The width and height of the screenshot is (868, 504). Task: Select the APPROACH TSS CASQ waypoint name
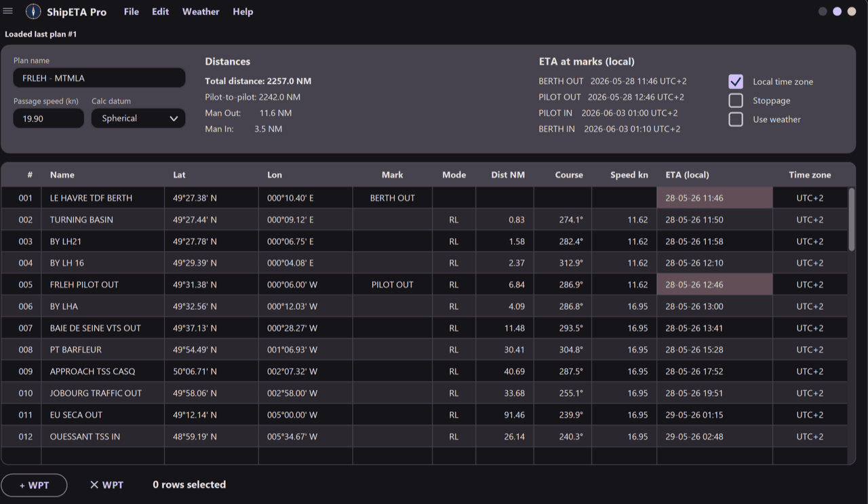[92, 372]
